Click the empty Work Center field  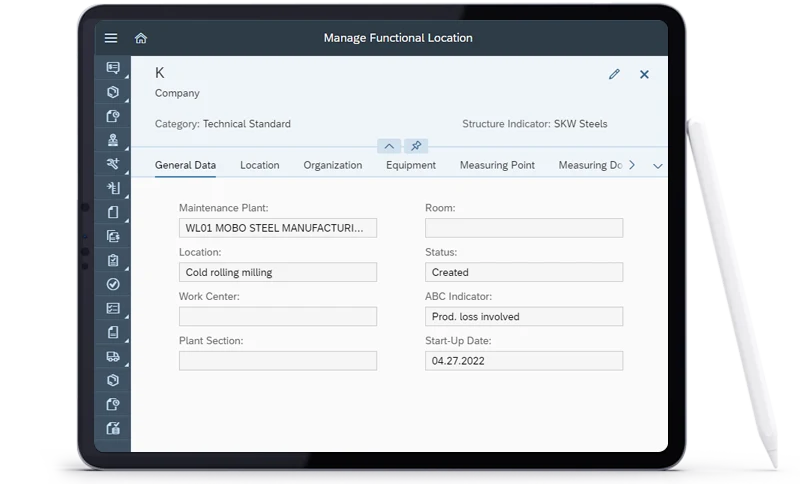point(278,317)
